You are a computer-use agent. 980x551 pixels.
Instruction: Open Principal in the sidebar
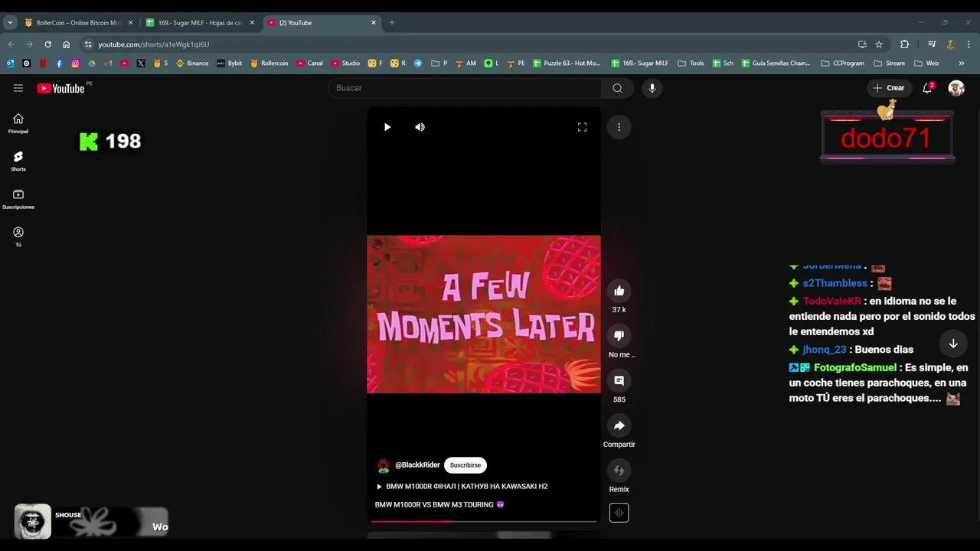(18, 123)
